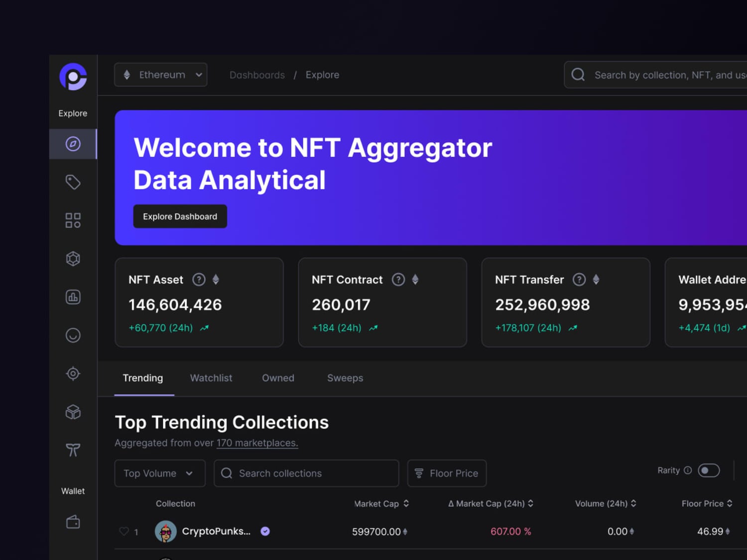Screen dimensions: 747x560
Task: Click the search magnifier in top bar
Action: pos(578,75)
